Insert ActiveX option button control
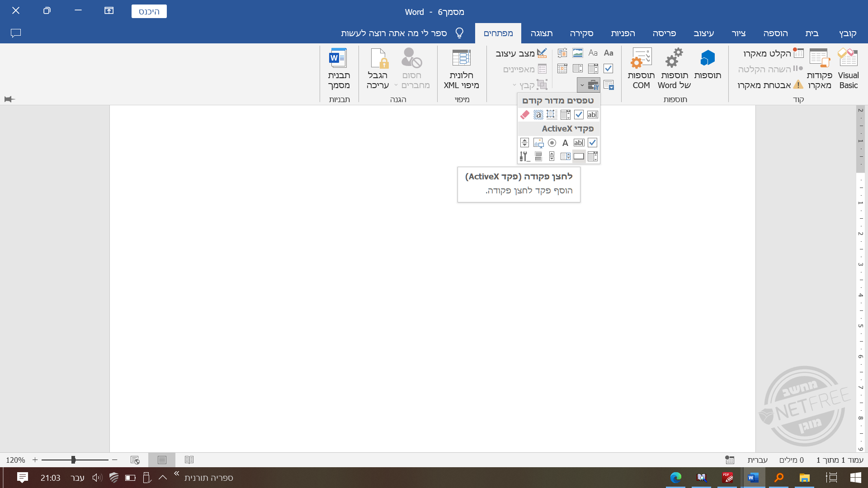 (552, 143)
